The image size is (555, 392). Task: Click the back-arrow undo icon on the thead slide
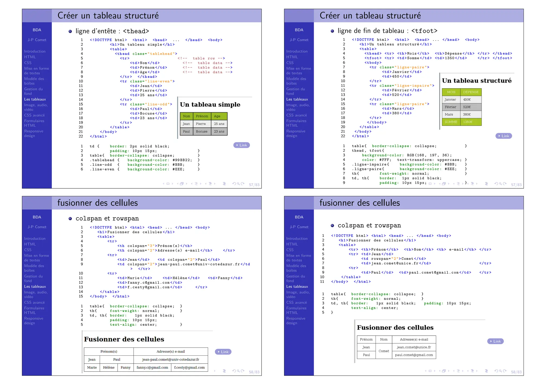pos(234,184)
